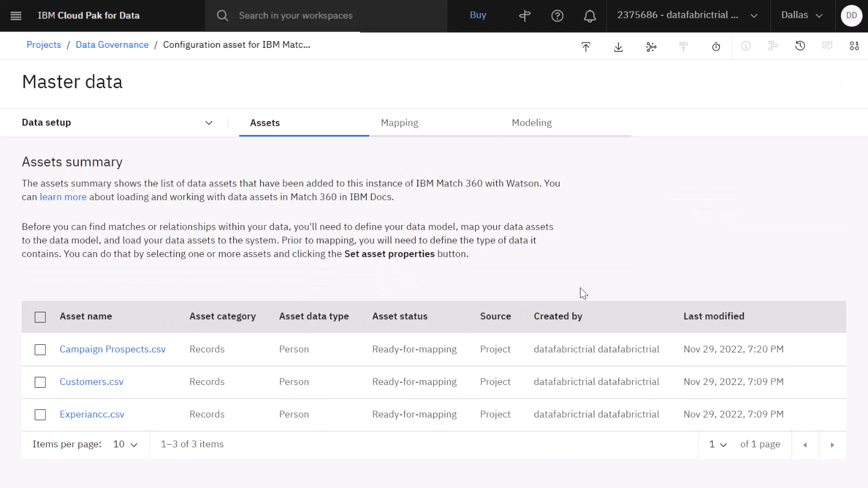
Task: Click the Source column header
Action: click(495, 316)
